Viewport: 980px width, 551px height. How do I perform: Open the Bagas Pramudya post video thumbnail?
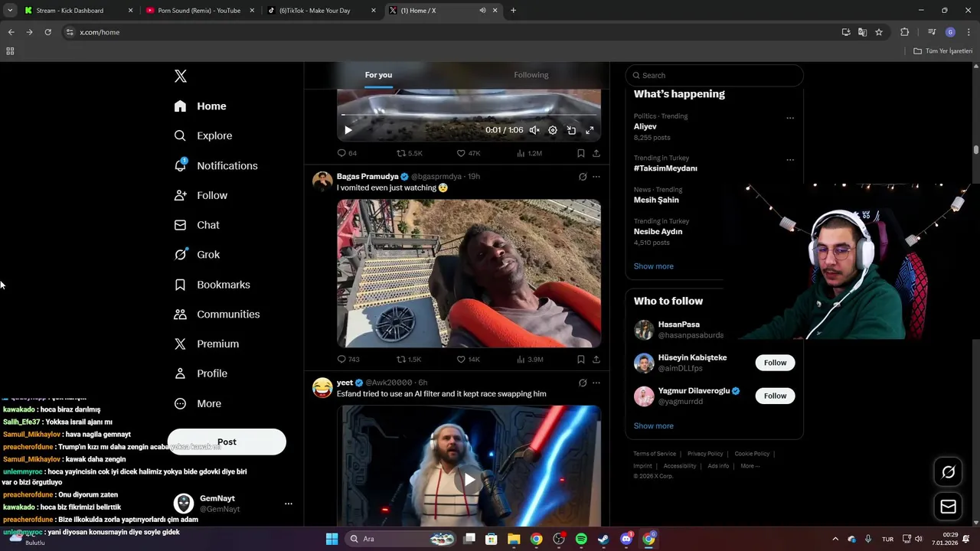coord(469,273)
